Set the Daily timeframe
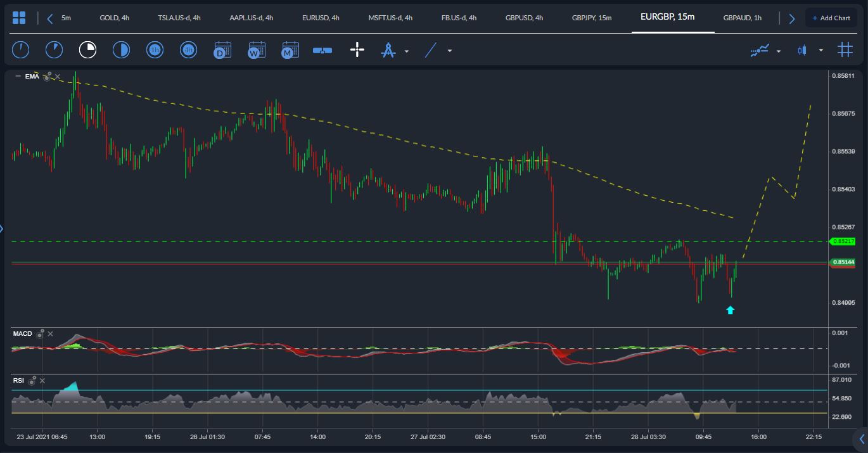The height and width of the screenshot is (453, 868). tap(222, 50)
